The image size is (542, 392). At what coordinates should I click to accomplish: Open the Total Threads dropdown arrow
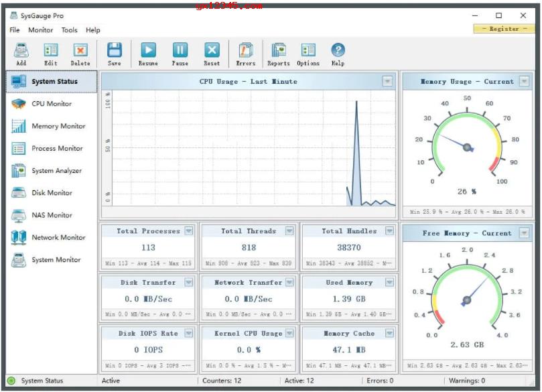click(x=289, y=231)
